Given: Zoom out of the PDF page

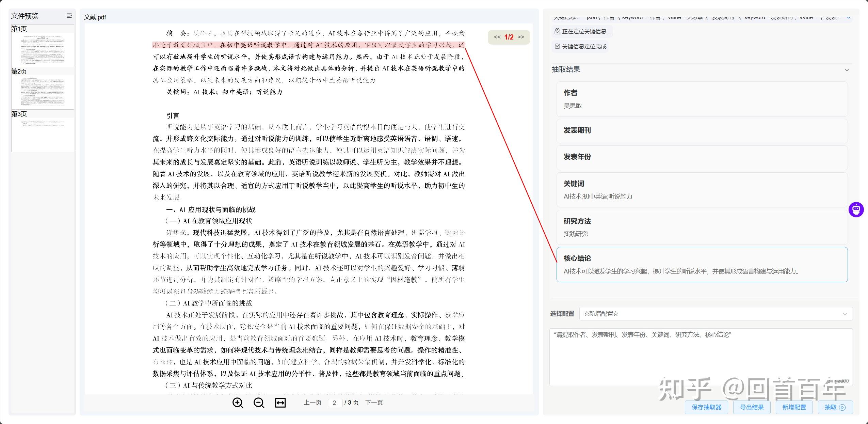Looking at the screenshot, I should pos(259,402).
